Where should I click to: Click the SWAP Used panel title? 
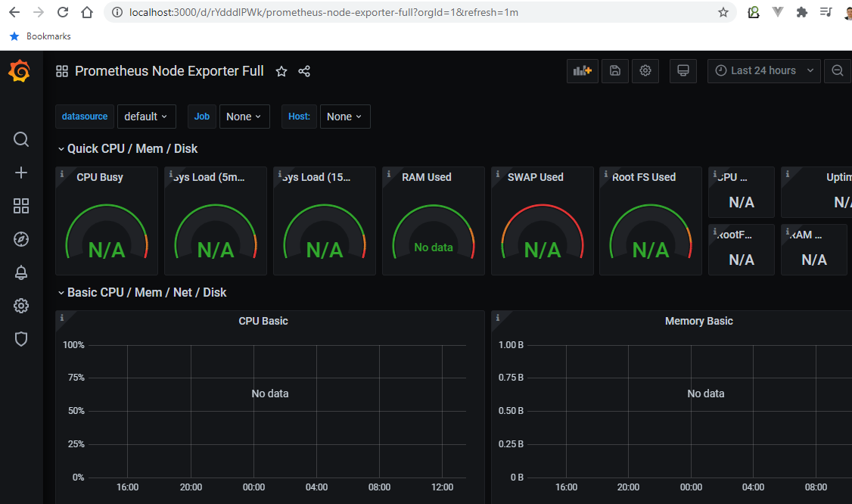click(x=535, y=177)
